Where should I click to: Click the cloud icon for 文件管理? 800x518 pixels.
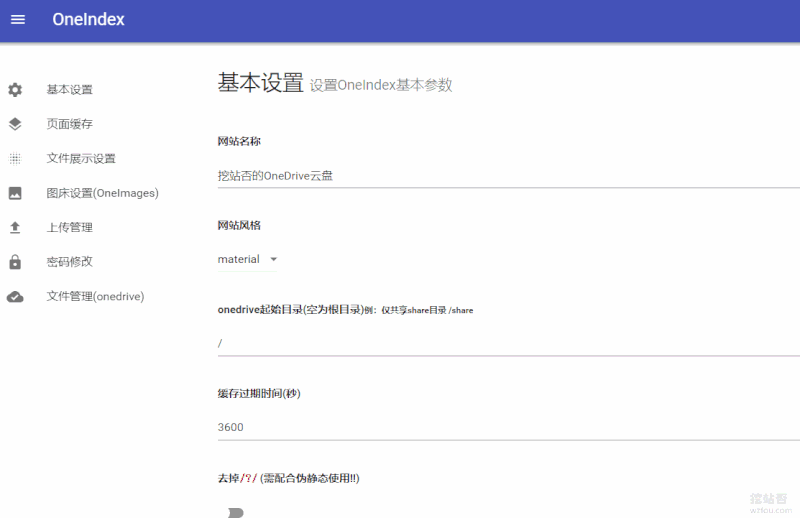tap(15, 297)
